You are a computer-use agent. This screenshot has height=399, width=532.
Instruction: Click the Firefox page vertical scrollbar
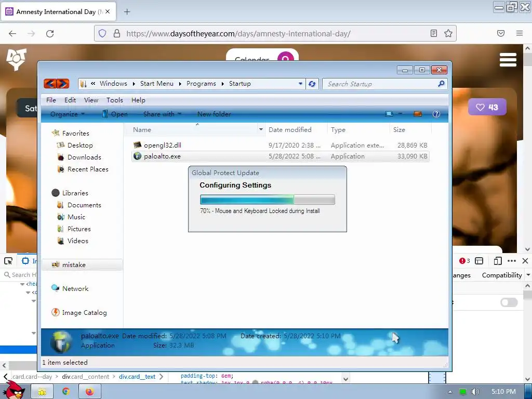pyautogui.click(x=527, y=149)
